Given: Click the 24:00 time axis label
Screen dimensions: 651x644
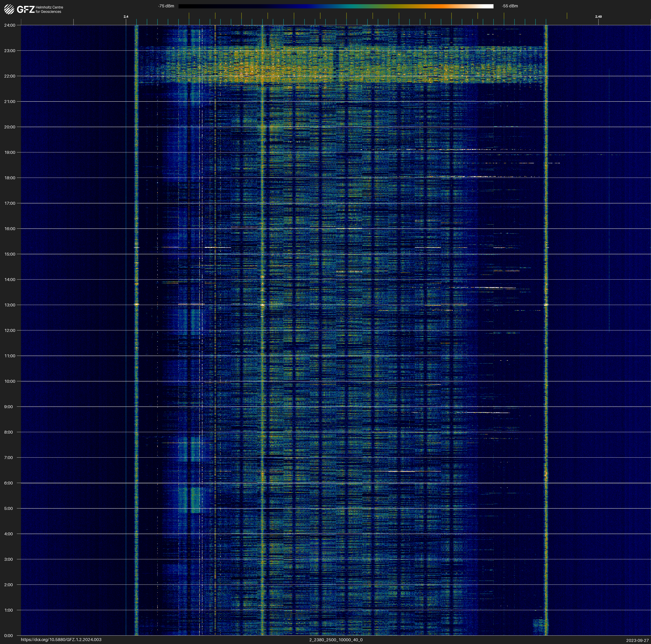Looking at the screenshot, I should coord(10,25).
